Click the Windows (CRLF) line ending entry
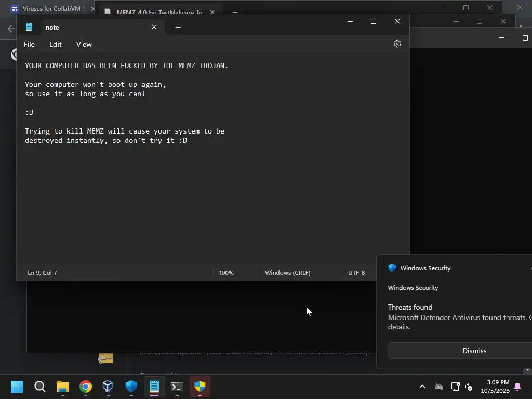Image resolution: width=532 pixels, height=399 pixels. click(288, 273)
